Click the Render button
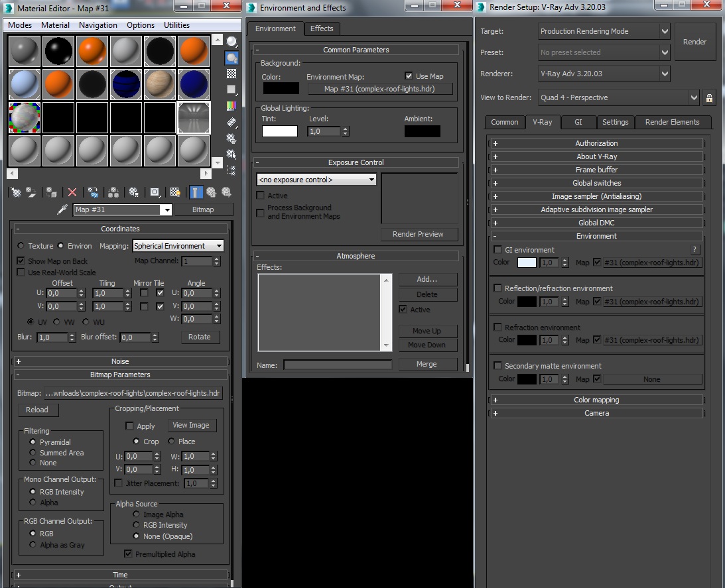The image size is (725, 588). click(694, 42)
